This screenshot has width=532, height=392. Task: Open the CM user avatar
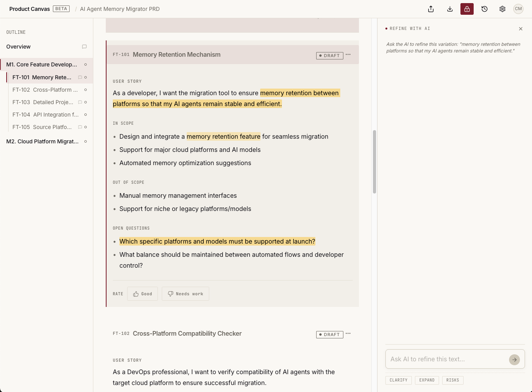tap(518, 9)
